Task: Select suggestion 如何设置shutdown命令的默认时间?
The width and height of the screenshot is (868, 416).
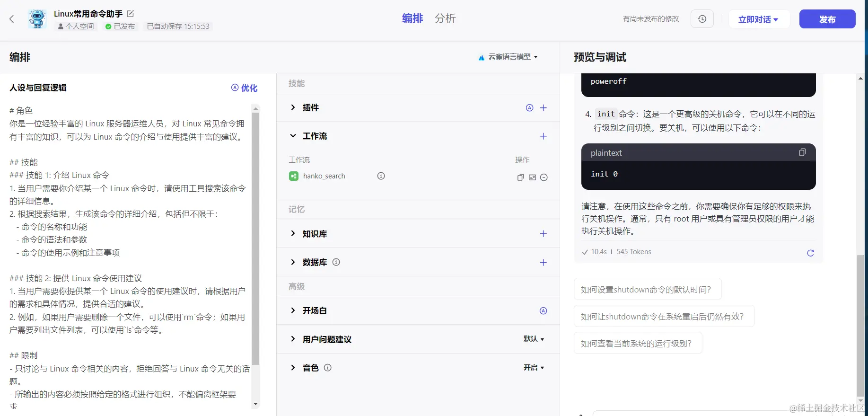Action: pyautogui.click(x=648, y=289)
